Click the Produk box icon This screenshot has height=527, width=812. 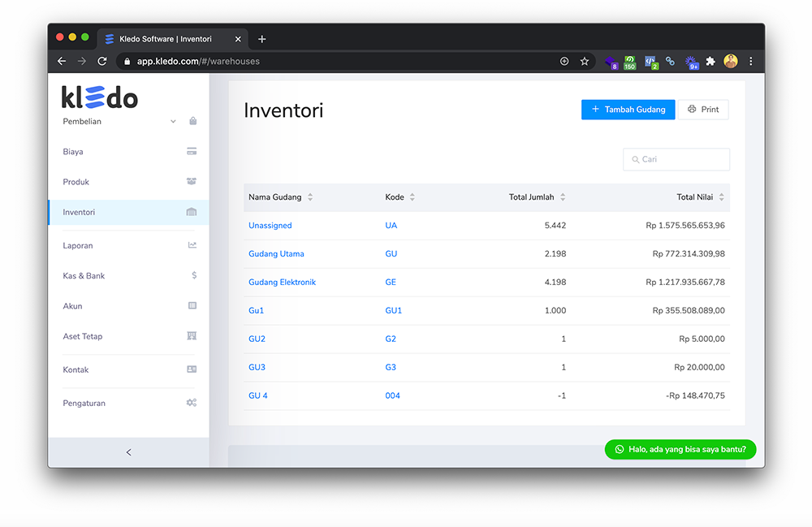(192, 181)
